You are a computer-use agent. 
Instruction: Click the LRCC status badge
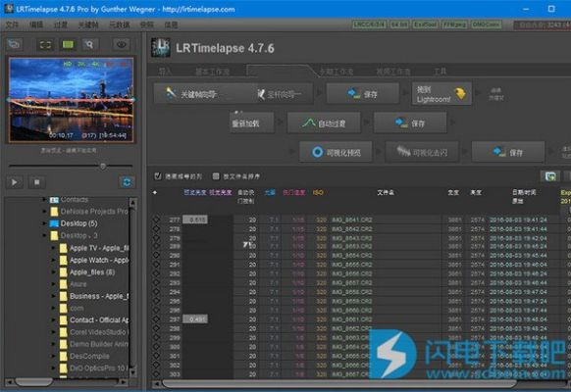tap(369, 24)
